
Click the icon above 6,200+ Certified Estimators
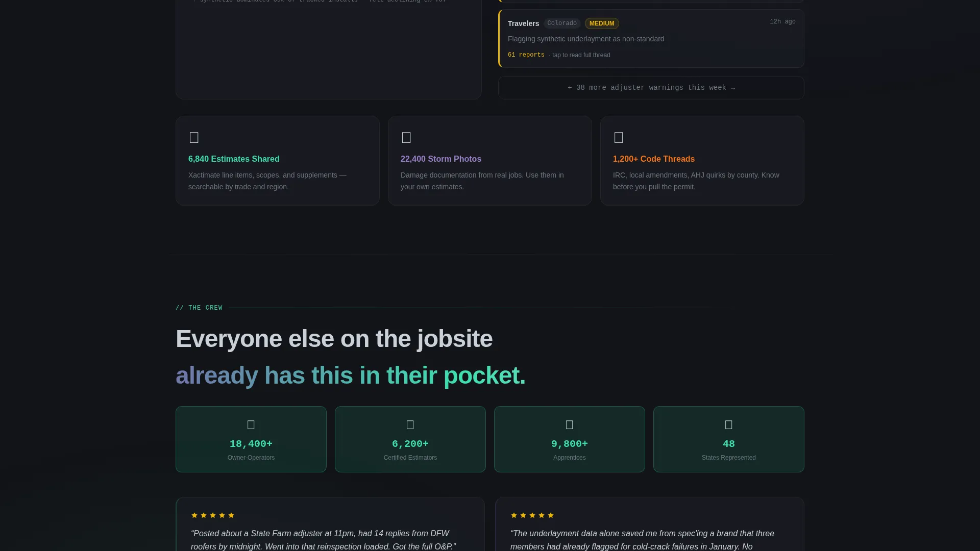[410, 424]
